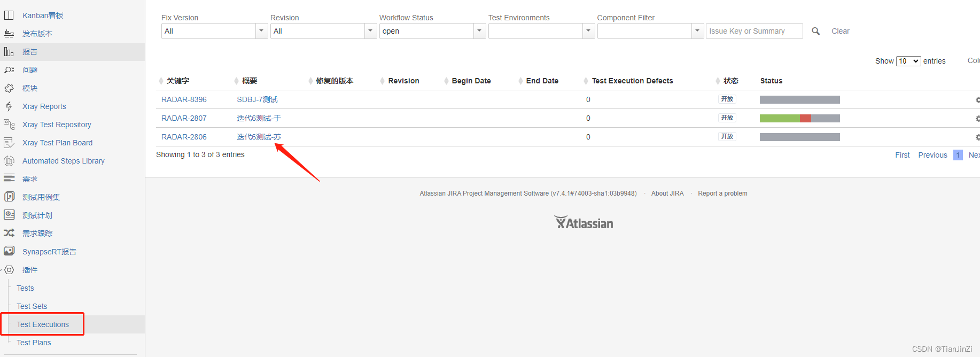Viewport: 980px width, 357px height.
Task: Open the Kanban看板 board icon
Action: click(x=9, y=15)
